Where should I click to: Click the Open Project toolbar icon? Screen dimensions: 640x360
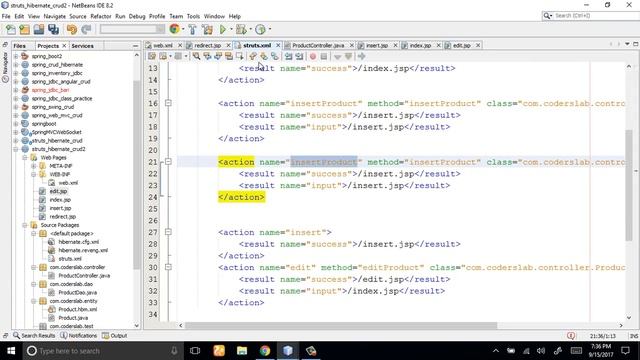(x=39, y=29)
